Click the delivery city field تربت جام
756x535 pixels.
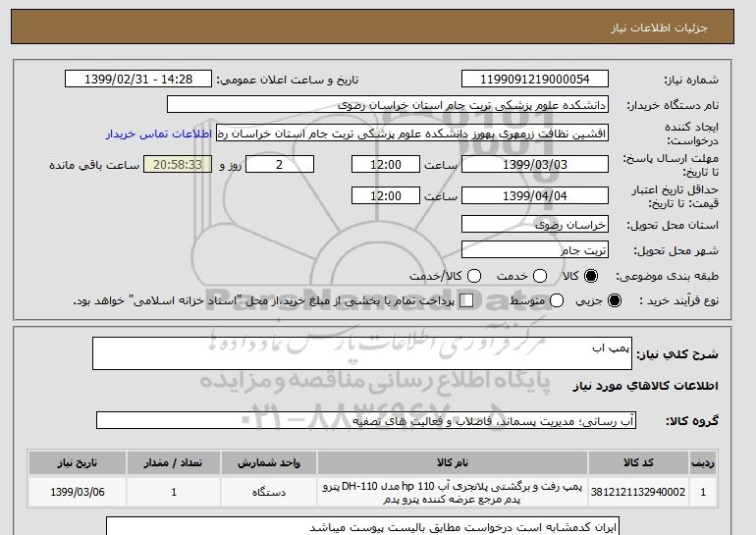[x=535, y=250]
